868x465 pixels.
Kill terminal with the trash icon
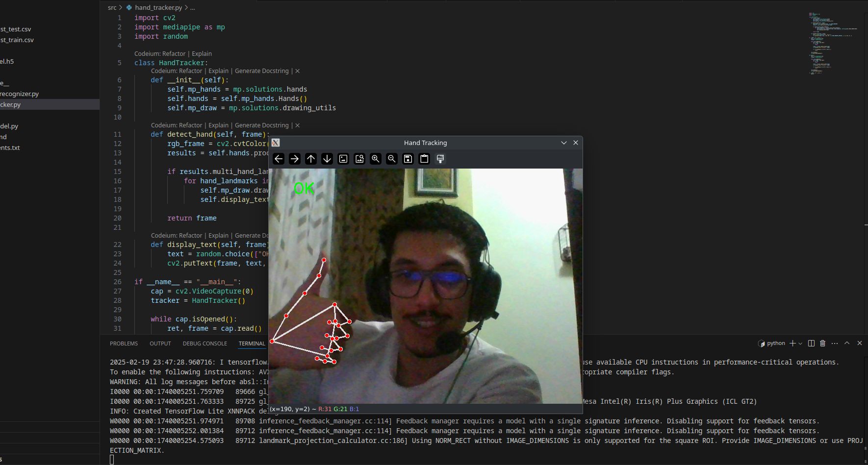823,343
